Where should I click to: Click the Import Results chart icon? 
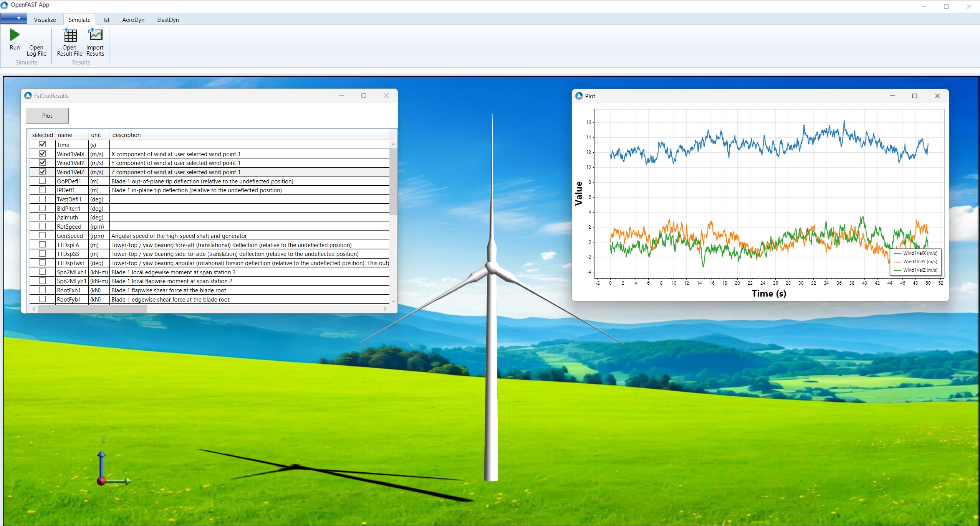click(x=95, y=35)
